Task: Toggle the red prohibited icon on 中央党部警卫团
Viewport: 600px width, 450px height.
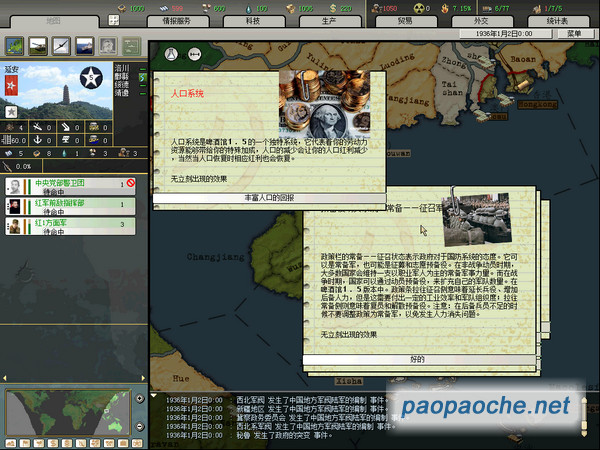Action: pyautogui.click(x=130, y=184)
